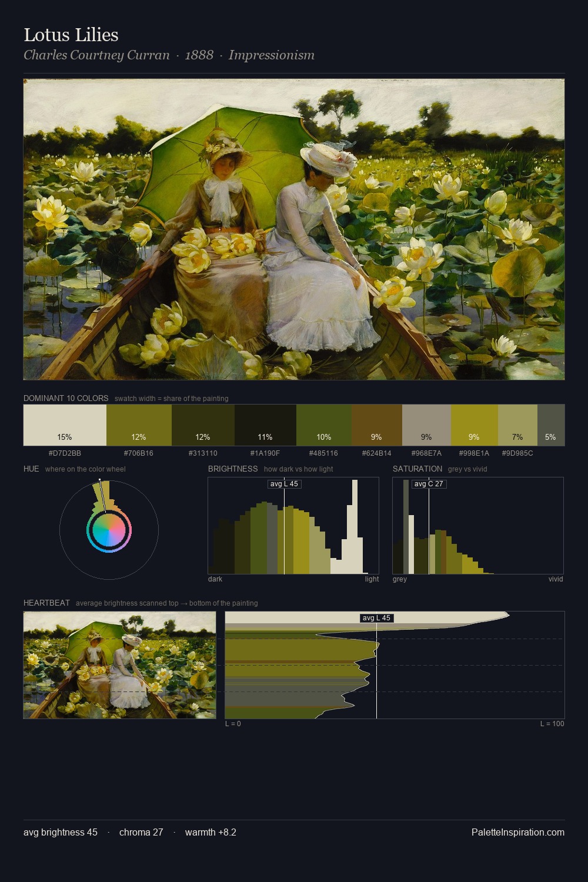This screenshot has height=882, width=588.
Task: Click hex code #D7D2BB
Action: coord(65,453)
